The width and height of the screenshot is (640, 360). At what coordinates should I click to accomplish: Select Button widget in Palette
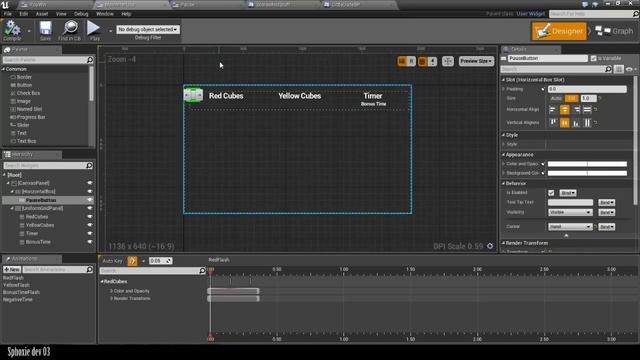coord(24,85)
